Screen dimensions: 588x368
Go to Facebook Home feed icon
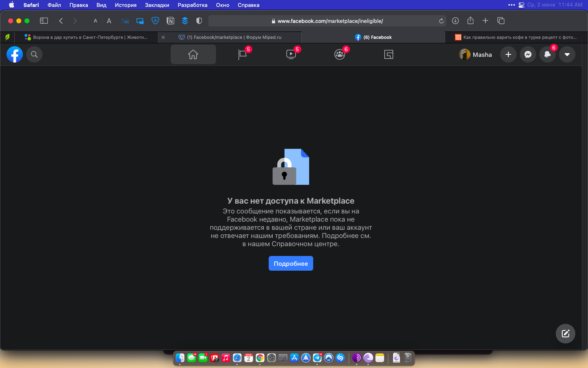(x=193, y=54)
